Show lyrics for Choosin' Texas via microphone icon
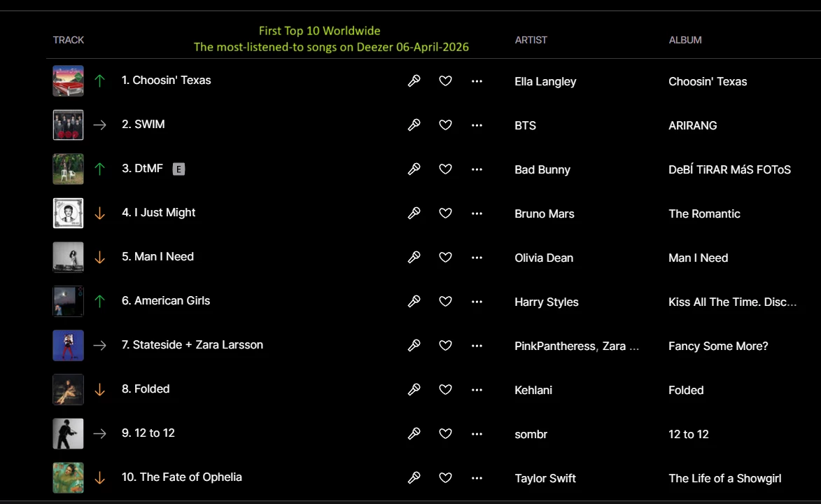The height and width of the screenshot is (504, 821). (414, 80)
